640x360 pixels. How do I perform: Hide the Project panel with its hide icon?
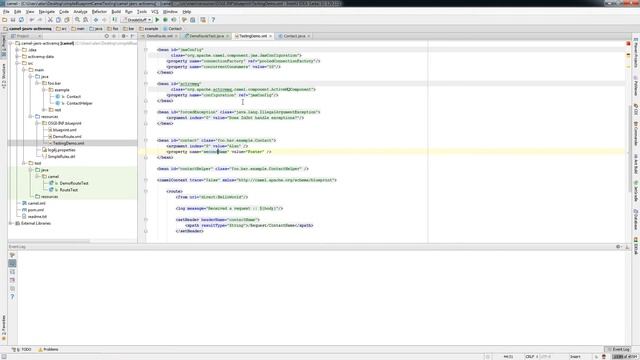pyautogui.click(x=132, y=36)
